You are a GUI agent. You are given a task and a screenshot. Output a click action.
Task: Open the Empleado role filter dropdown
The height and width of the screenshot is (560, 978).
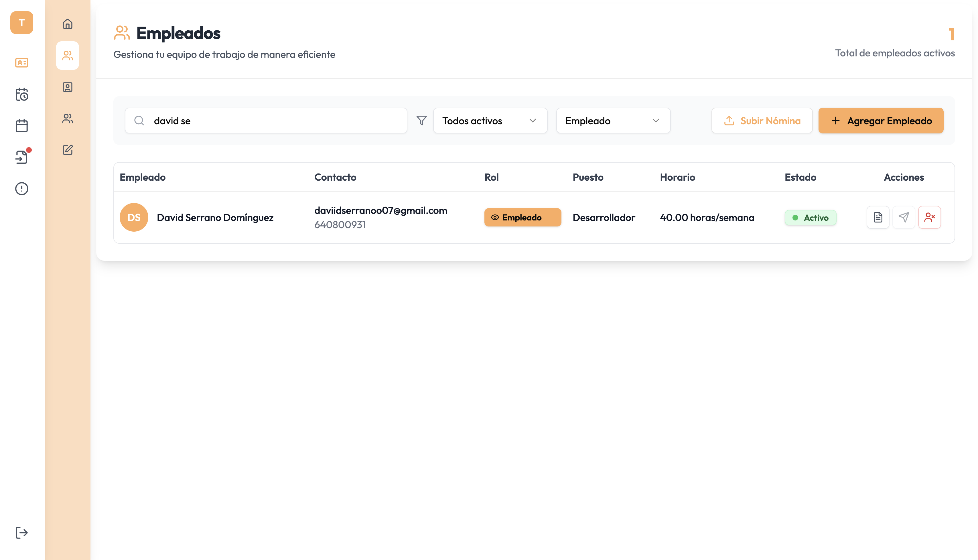coord(614,121)
